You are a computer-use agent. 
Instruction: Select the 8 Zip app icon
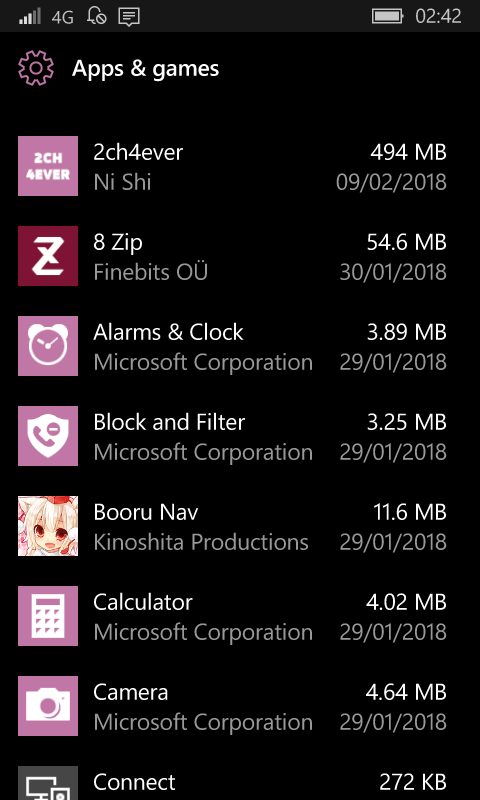48,256
